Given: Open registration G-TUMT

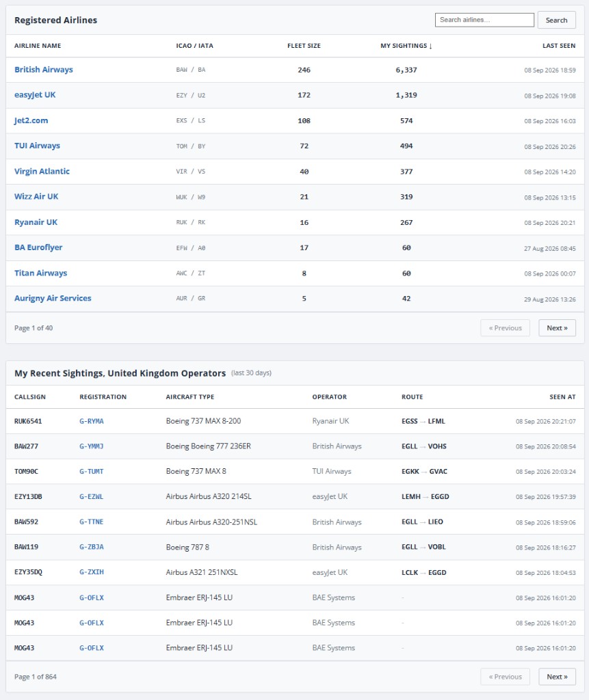Looking at the screenshot, I should [92, 472].
